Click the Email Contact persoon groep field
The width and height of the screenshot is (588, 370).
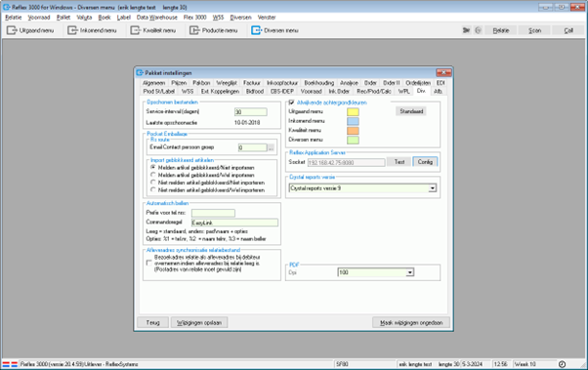click(252, 147)
